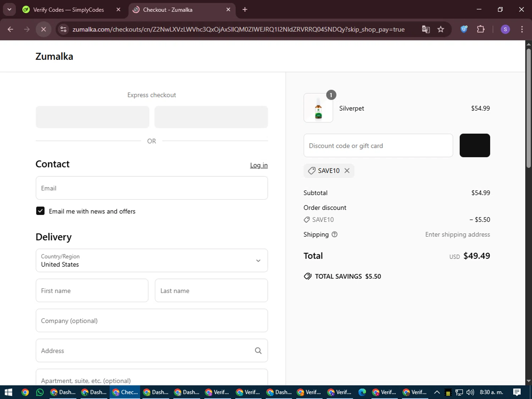Switch to Chec... taskbar window
This screenshot has height=399, width=532.
125,392
